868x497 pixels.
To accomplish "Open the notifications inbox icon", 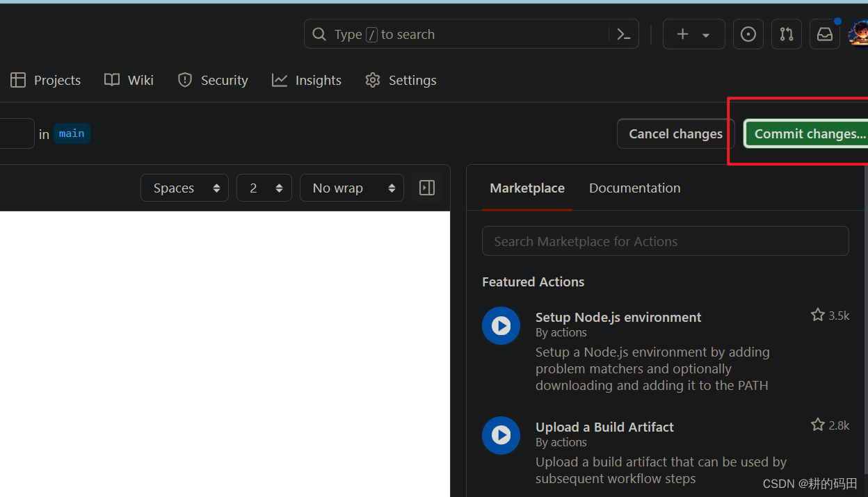I will [x=825, y=34].
